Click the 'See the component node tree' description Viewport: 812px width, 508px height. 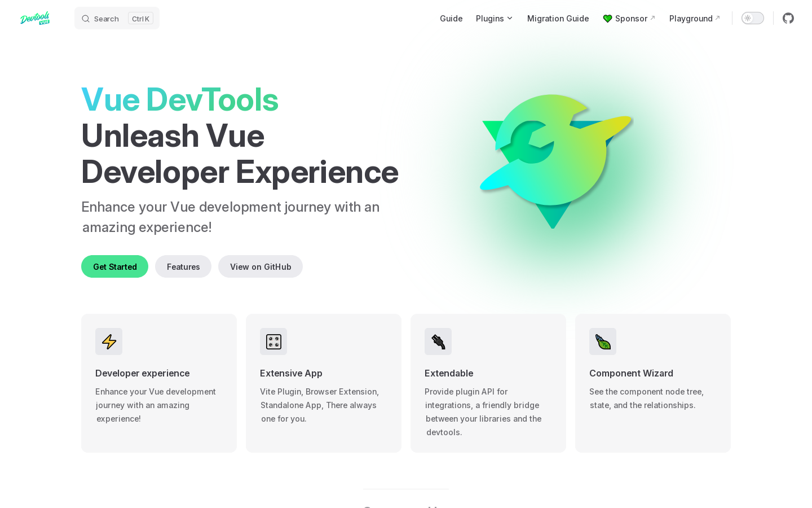(x=646, y=398)
